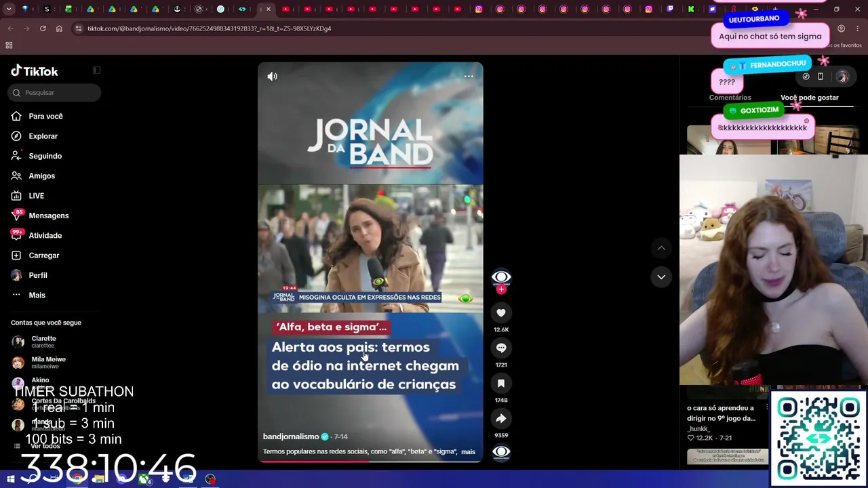The height and width of the screenshot is (488, 868).
Task: Expand the Mais menu in sidebar
Action: pyautogui.click(x=37, y=296)
